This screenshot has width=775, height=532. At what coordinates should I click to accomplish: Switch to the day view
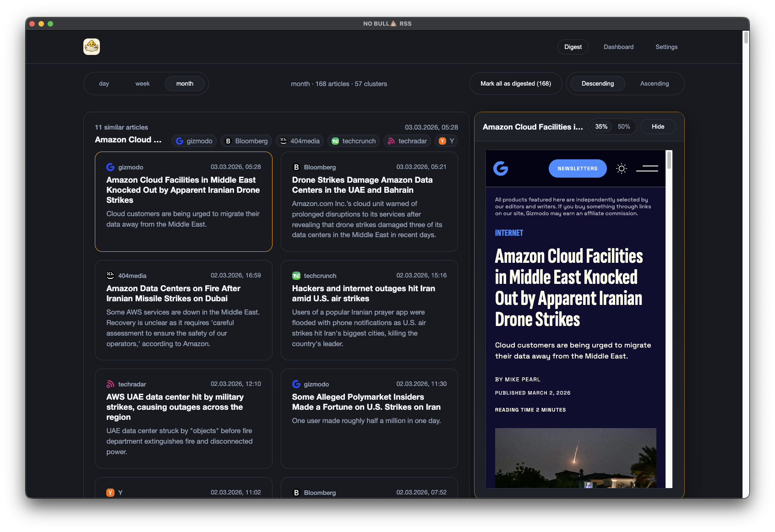click(x=104, y=84)
